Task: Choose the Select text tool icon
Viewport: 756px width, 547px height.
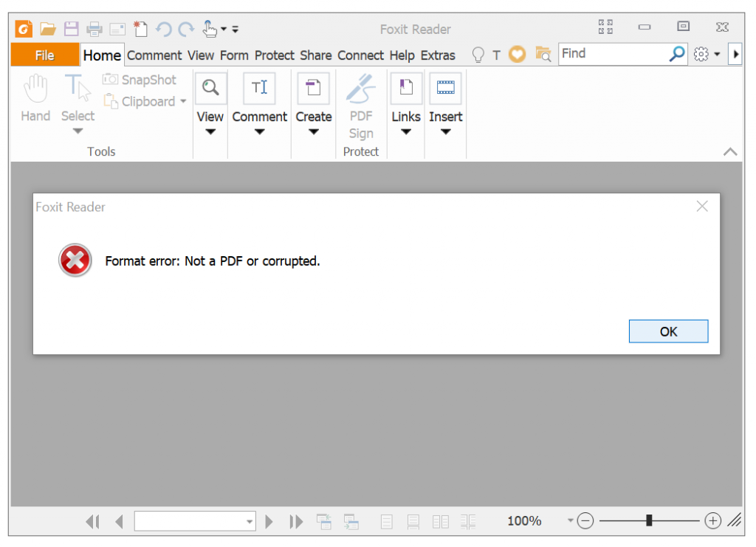Action: (78, 88)
